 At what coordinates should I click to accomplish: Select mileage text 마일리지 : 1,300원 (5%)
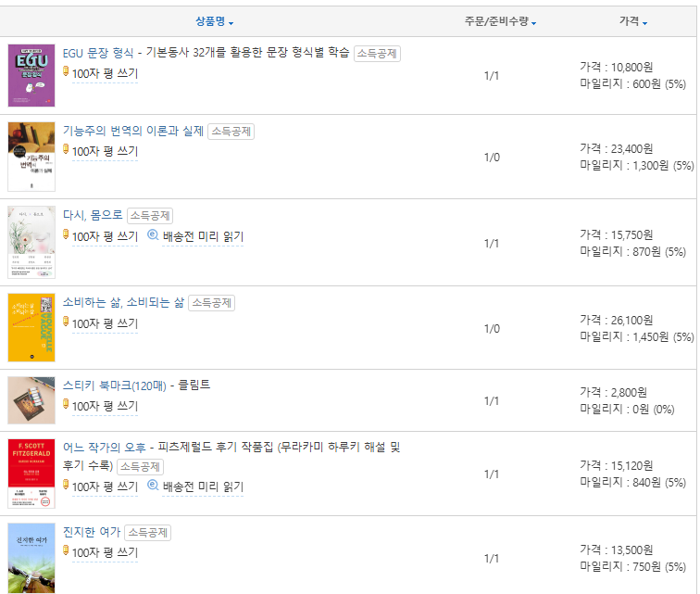coord(637,165)
